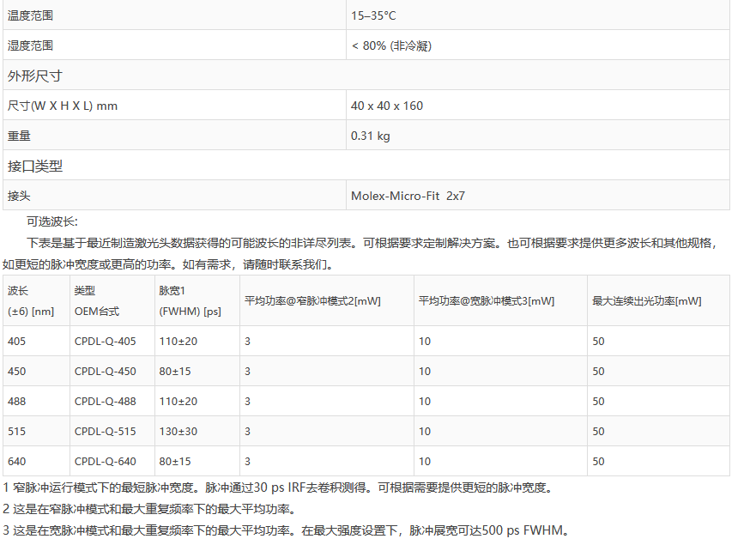Image resolution: width=756 pixels, height=551 pixels.
Task: Click footnote 3 mentioning 500 ps FWHM
Action: point(285,530)
